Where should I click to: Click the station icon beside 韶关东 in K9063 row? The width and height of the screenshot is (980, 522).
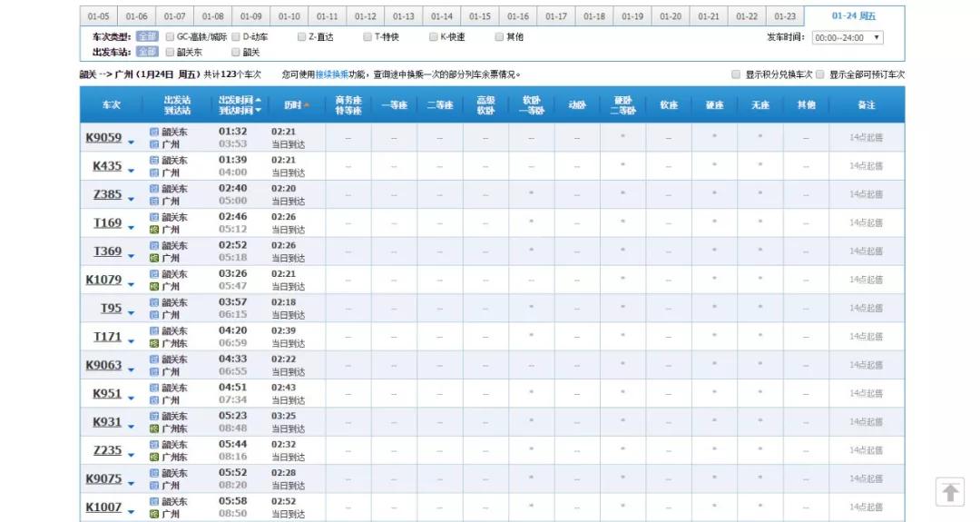click(x=153, y=359)
